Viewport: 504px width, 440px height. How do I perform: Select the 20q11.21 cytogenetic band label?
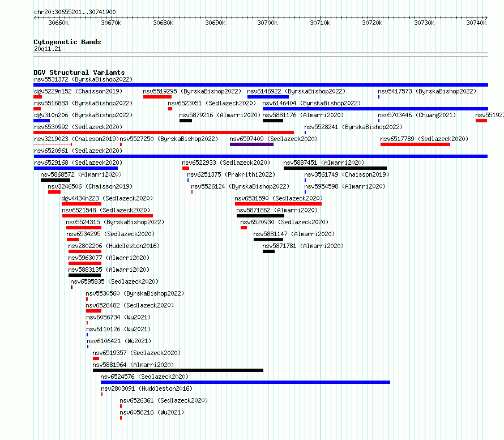point(48,49)
